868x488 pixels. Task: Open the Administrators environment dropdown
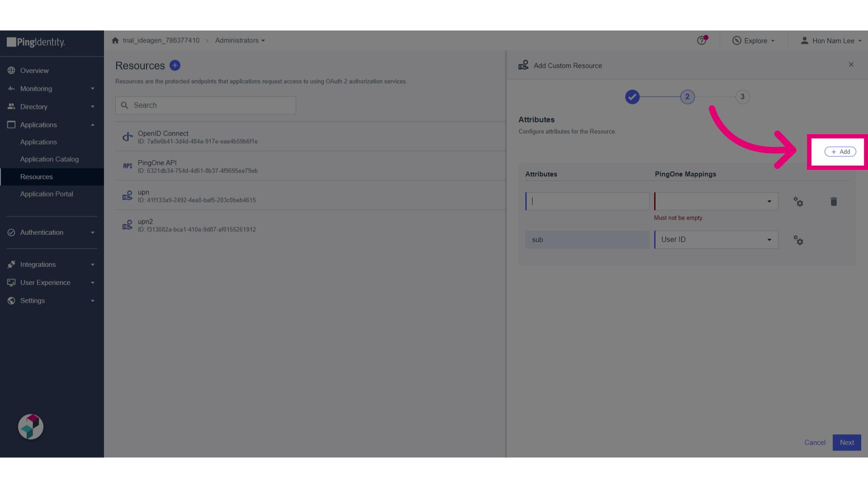coord(240,40)
